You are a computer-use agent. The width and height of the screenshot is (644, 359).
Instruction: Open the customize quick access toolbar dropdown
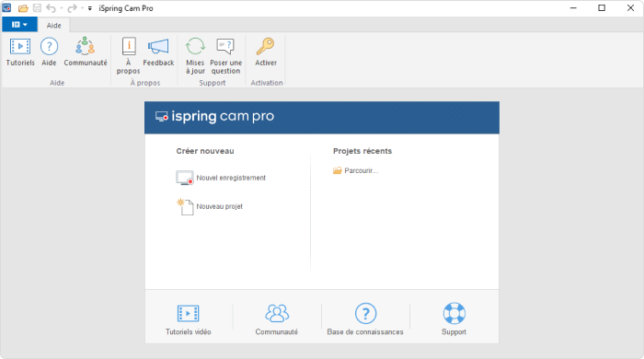pyautogui.click(x=90, y=8)
